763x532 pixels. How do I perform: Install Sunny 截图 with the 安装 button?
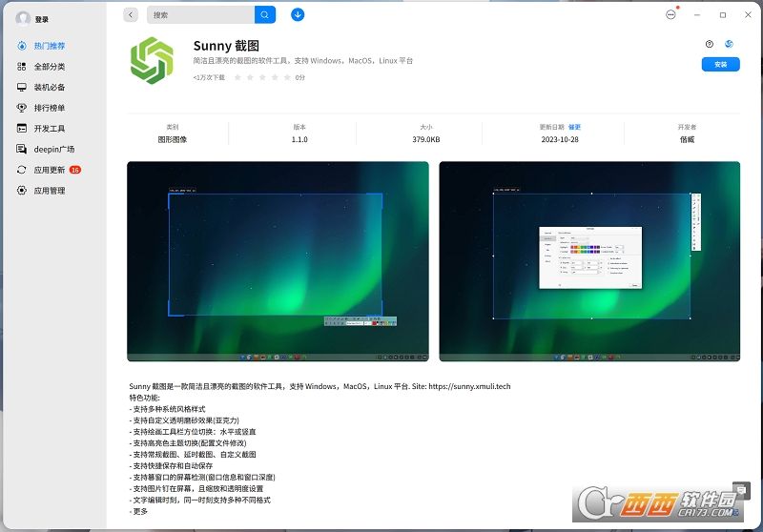tap(721, 64)
